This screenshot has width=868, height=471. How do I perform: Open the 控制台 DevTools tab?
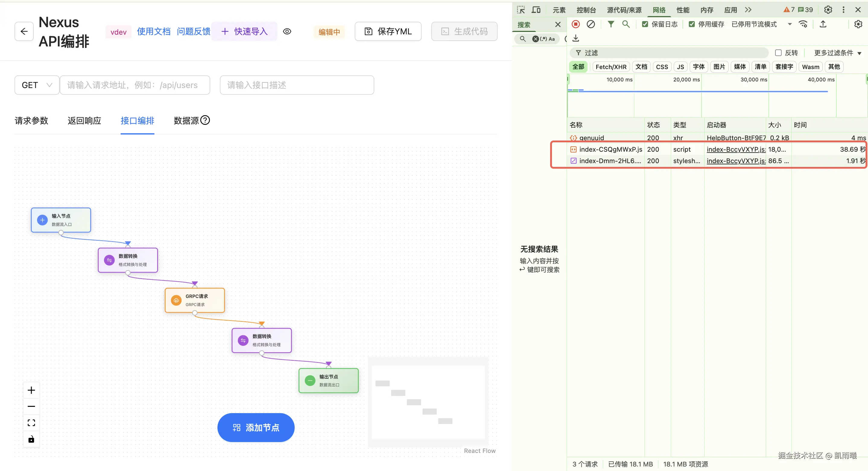click(586, 10)
